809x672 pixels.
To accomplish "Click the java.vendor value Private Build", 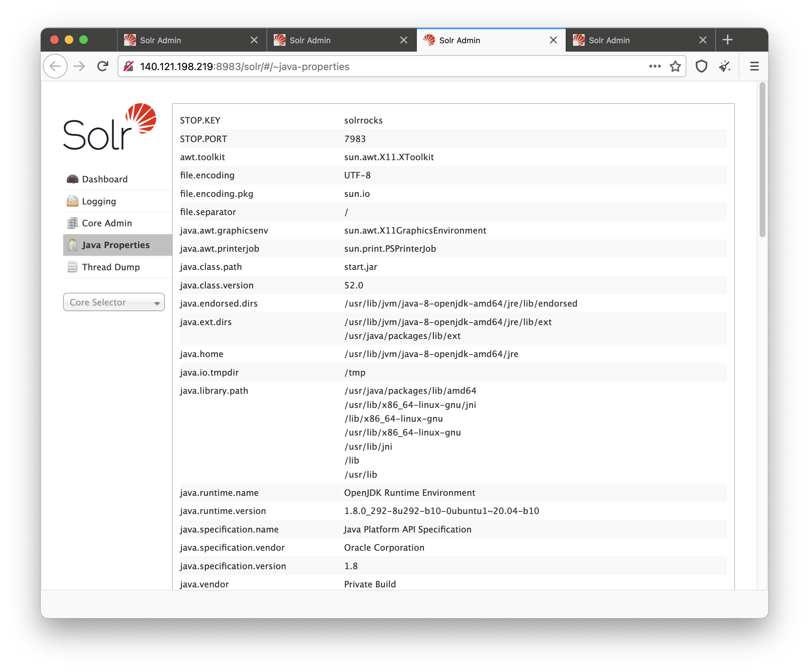I will pyautogui.click(x=370, y=584).
